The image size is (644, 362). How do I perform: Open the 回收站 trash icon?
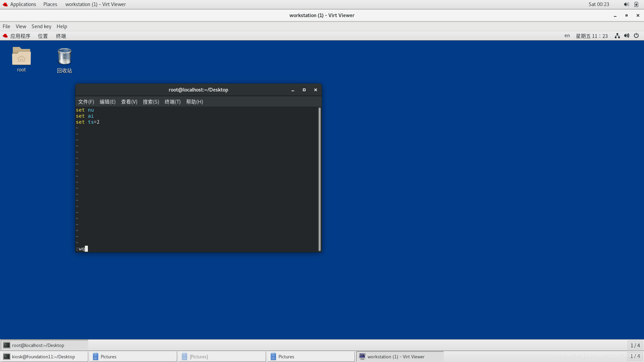pyautogui.click(x=64, y=57)
